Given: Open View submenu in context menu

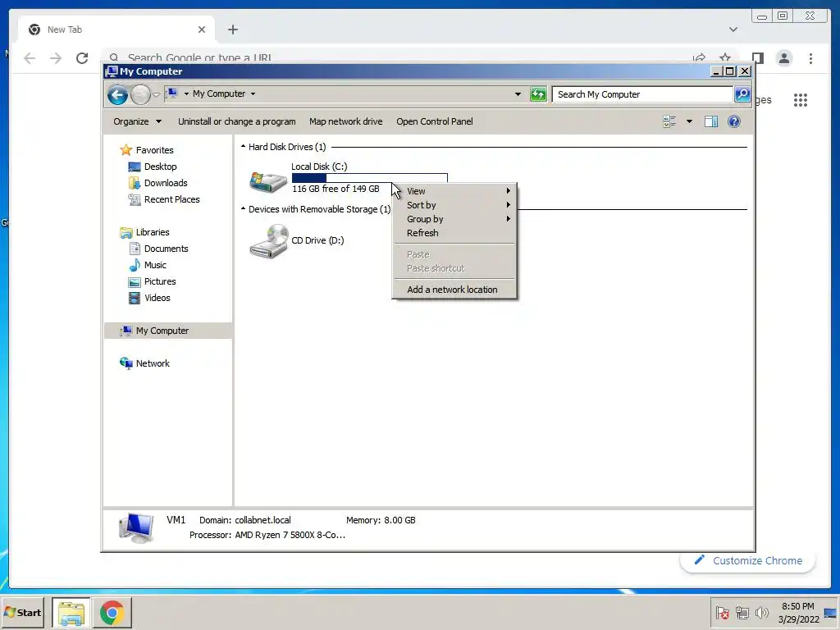Looking at the screenshot, I should [454, 191].
